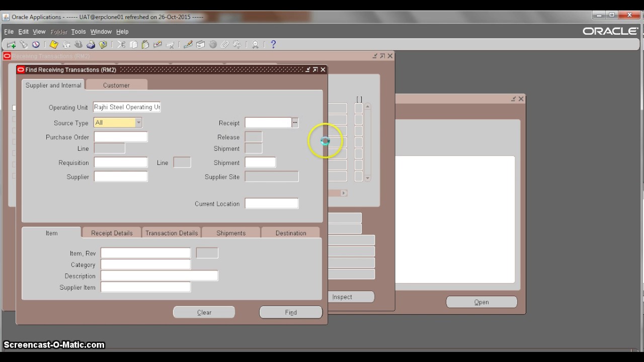Open the Source Type dropdown list
Image resolution: width=644 pixels, height=362 pixels.
(x=139, y=123)
